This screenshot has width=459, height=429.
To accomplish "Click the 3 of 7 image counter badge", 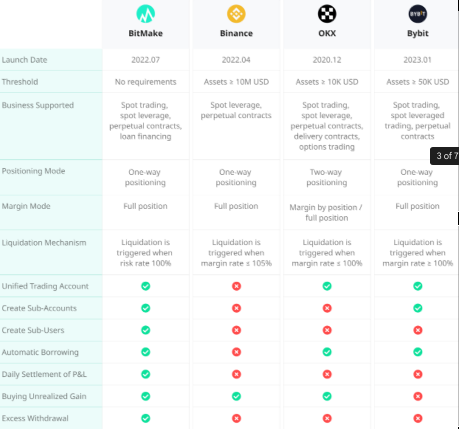I will 445,156.
